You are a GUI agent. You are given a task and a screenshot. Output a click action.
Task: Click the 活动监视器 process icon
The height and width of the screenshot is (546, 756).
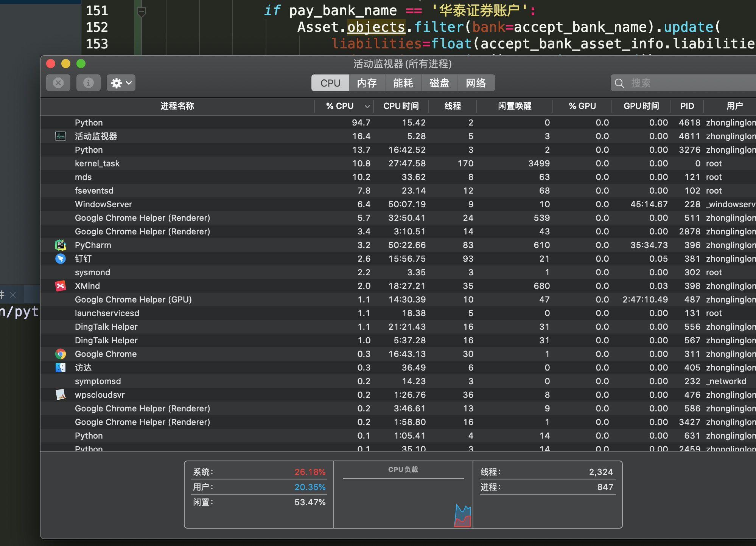click(x=61, y=136)
